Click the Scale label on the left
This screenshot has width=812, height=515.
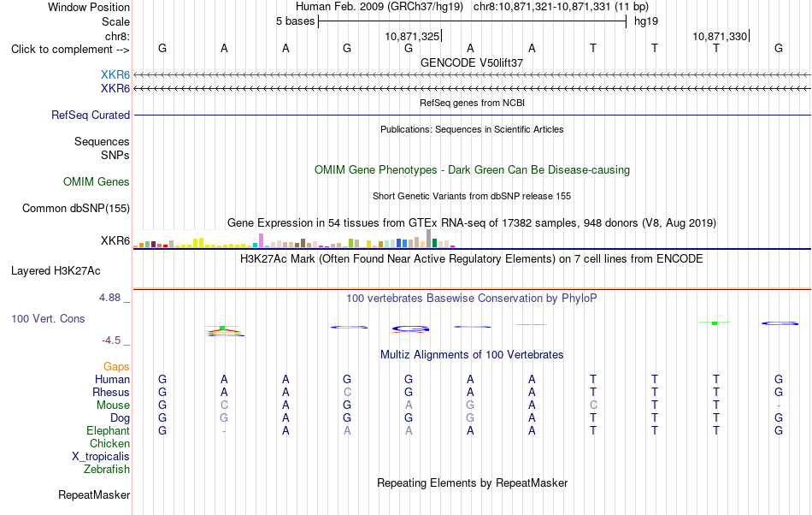coord(115,21)
